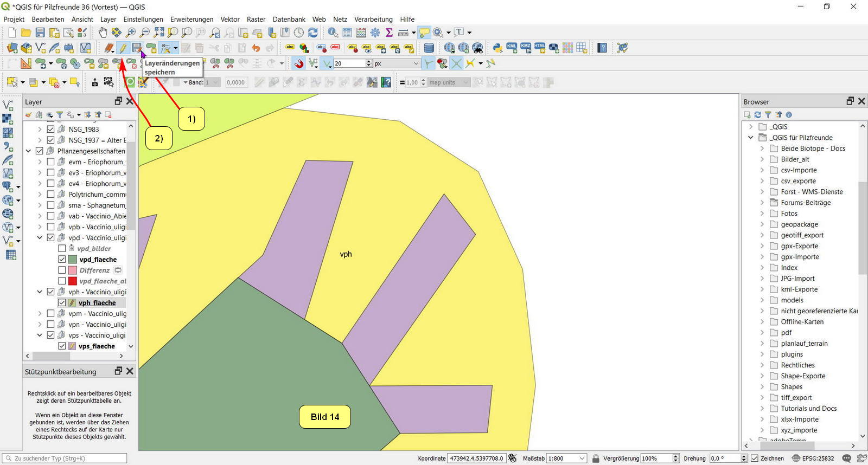868x465 pixels.
Task: Enable snapping with the magnet icon
Action: click(x=299, y=64)
